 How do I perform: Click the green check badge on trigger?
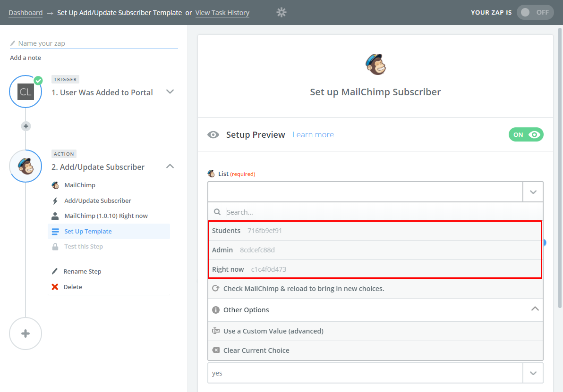pos(38,80)
